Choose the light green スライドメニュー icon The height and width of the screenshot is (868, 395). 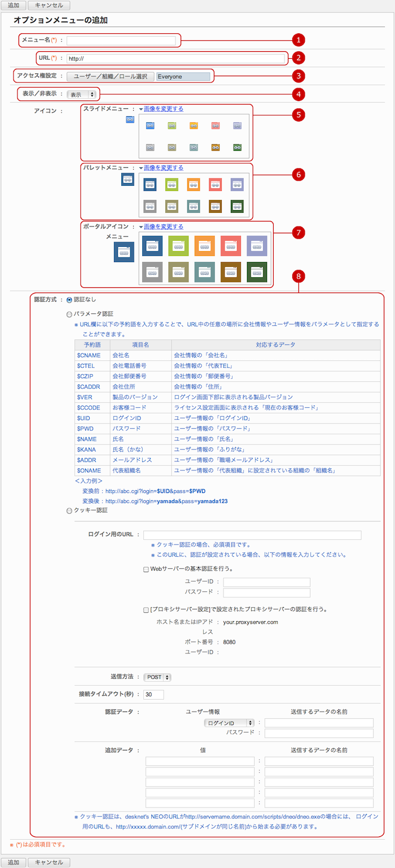point(172,126)
